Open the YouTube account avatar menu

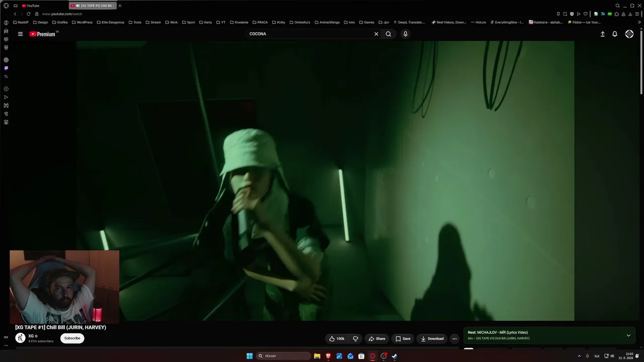629,34
